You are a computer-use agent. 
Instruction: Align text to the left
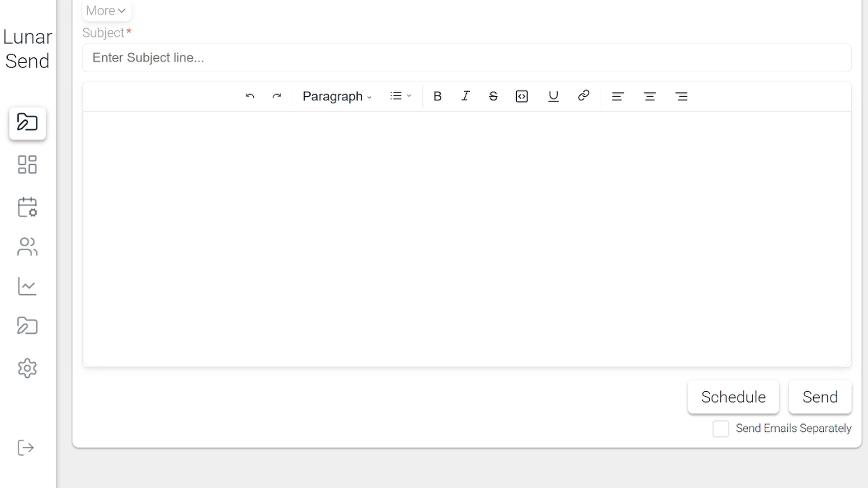pyautogui.click(x=618, y=96)
